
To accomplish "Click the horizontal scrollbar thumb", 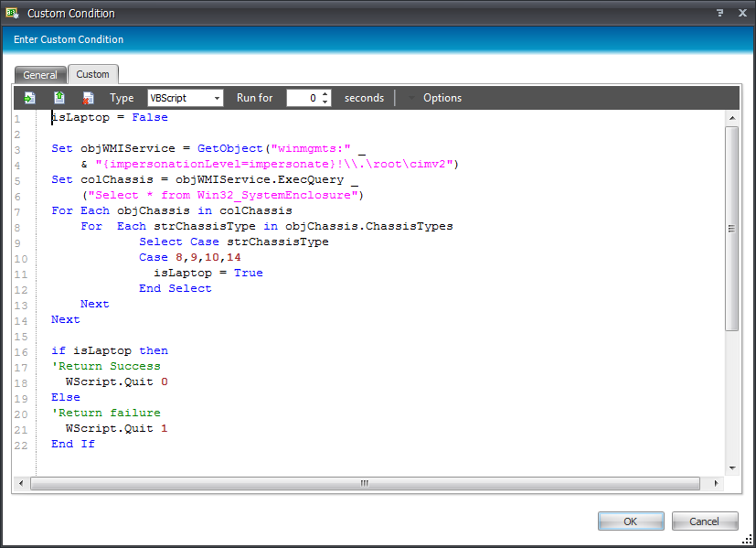I will [364, 483].
